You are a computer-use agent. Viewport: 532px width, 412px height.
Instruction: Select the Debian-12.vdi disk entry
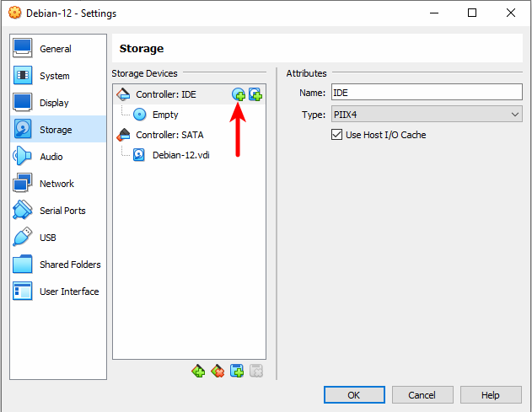(181, 155)
